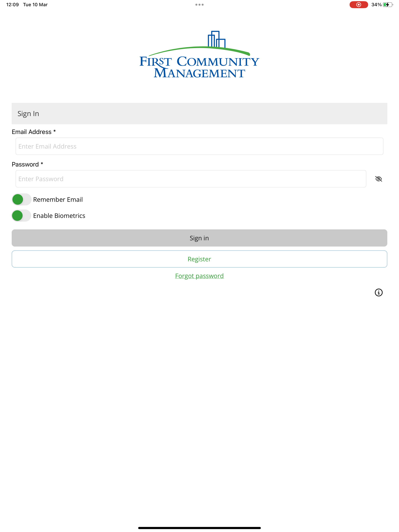Click the First Community Management logo
The height and width of the screenshot is (532, 399).
[x=199, y=55]
